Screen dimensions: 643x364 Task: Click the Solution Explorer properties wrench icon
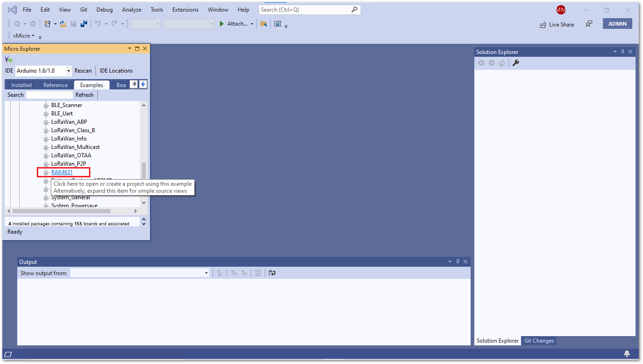[516, 63]
